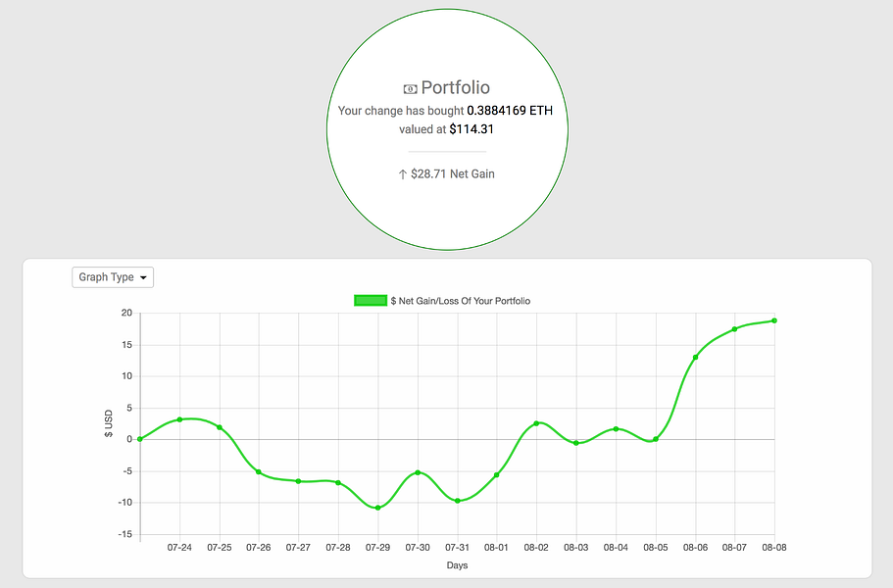
Task: Select the 07-27 data point on chart
Action: point(298,481)
